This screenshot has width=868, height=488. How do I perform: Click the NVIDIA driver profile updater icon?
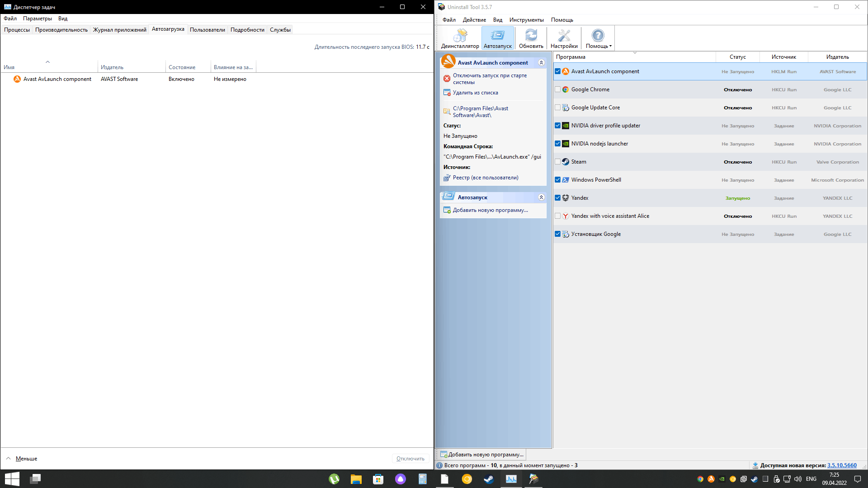566,126
